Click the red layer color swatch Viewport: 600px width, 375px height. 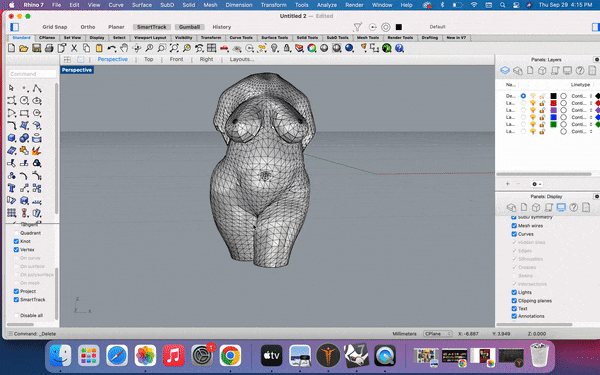pyautogui.click(x=553, y=103)
